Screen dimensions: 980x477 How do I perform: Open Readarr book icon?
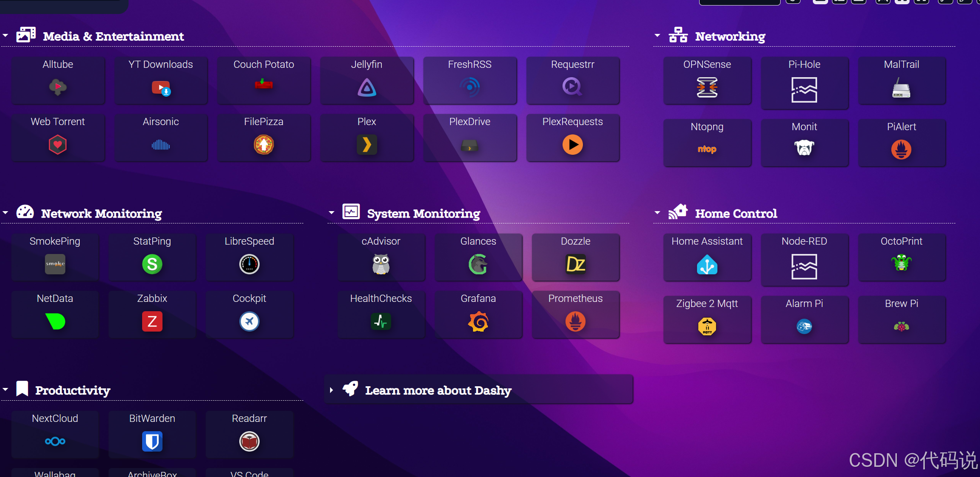(249, 441)
